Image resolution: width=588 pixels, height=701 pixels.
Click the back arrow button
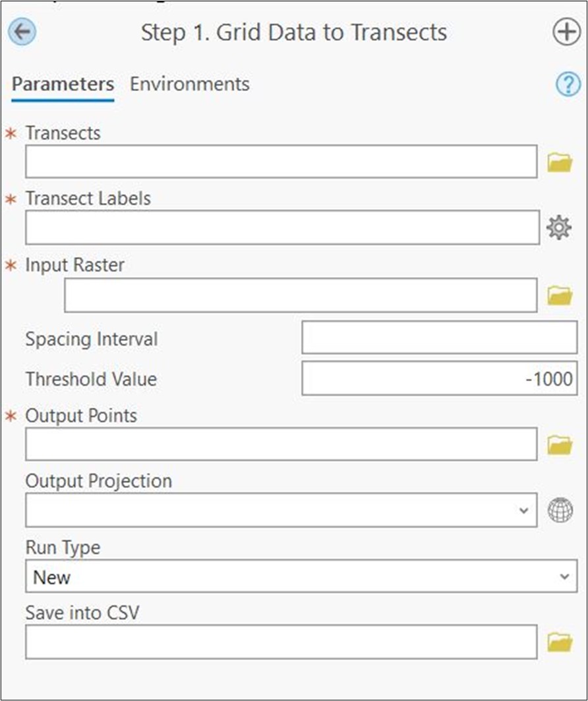pyautogui.click(x=22, y=32)
